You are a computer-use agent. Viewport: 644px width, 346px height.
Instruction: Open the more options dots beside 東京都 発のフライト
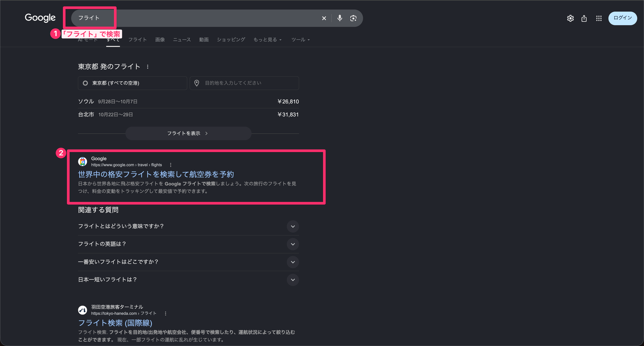tap(147, 67)
